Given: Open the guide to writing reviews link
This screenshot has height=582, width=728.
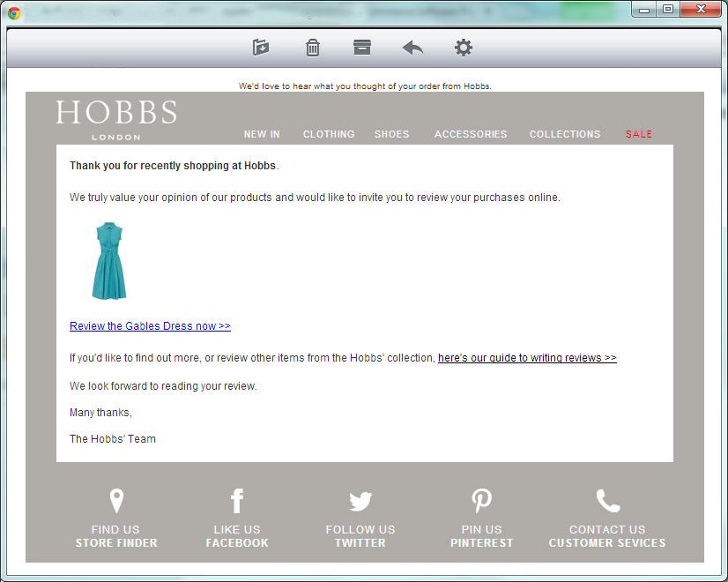Looking at the screenshot, I should [x=527, y=358].
